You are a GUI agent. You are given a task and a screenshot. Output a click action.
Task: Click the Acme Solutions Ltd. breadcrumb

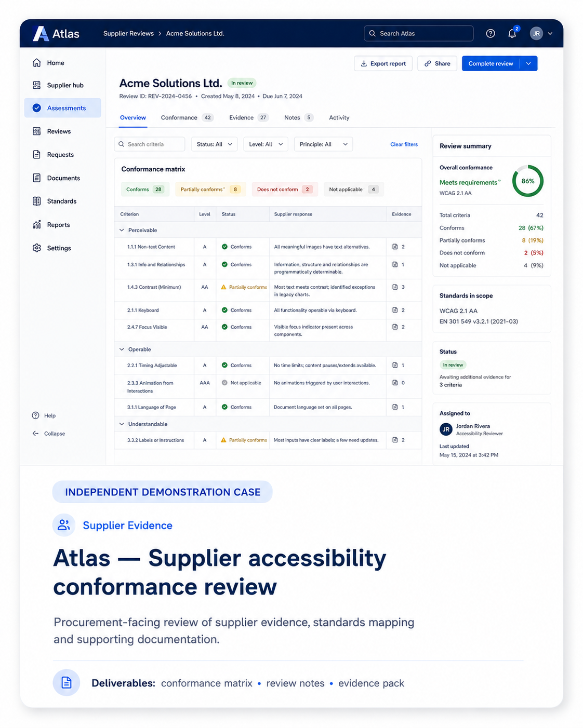pos(195,33)
